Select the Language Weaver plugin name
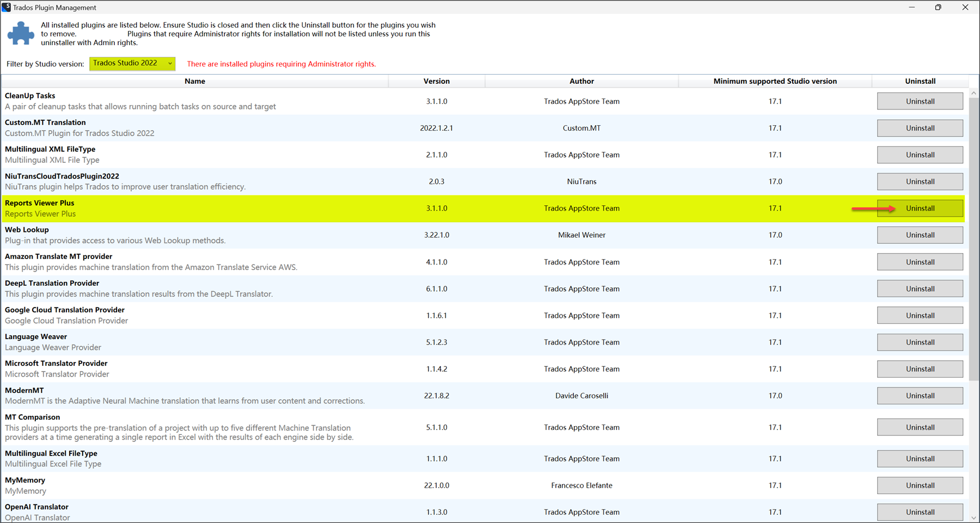 (36, 336)
